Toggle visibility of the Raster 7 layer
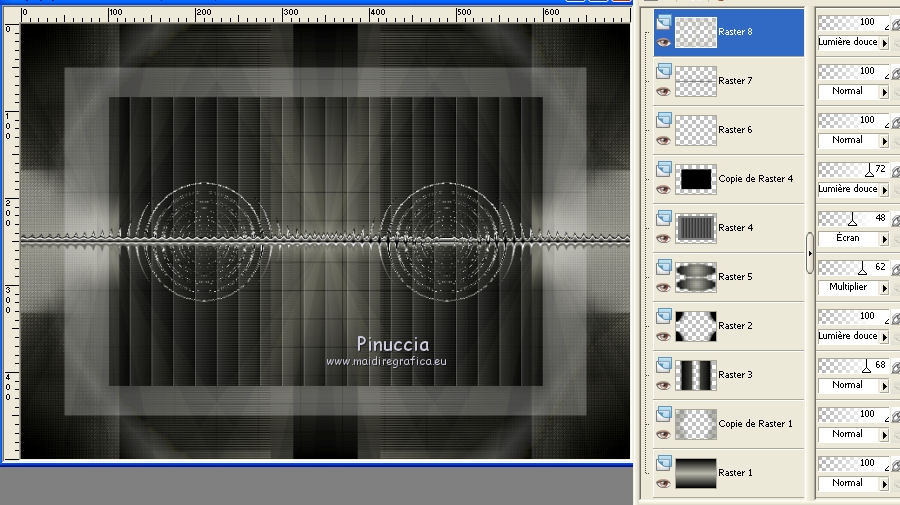This screenshot has height=505, width=900. point(664,91)
